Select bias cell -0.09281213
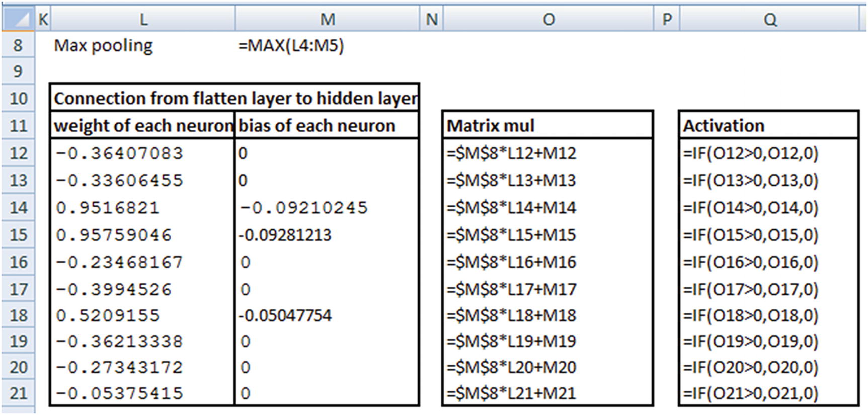 coord(327,234)
